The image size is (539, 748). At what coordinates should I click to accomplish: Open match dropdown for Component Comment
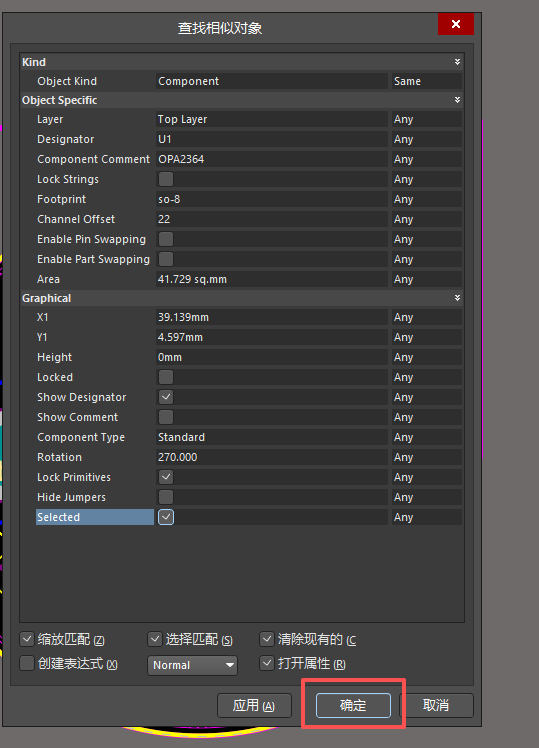point(427,159)
